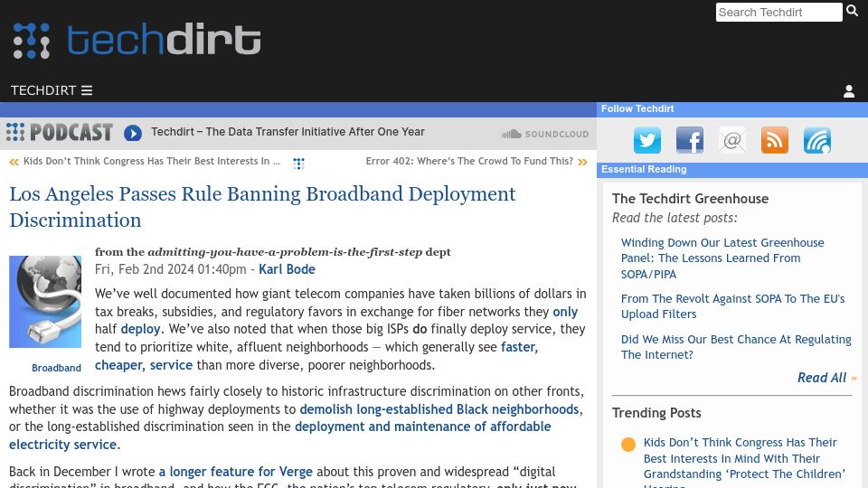The image size is (868, 488).
Task: Open author Karl Bode's page
Action: (287, 269)
